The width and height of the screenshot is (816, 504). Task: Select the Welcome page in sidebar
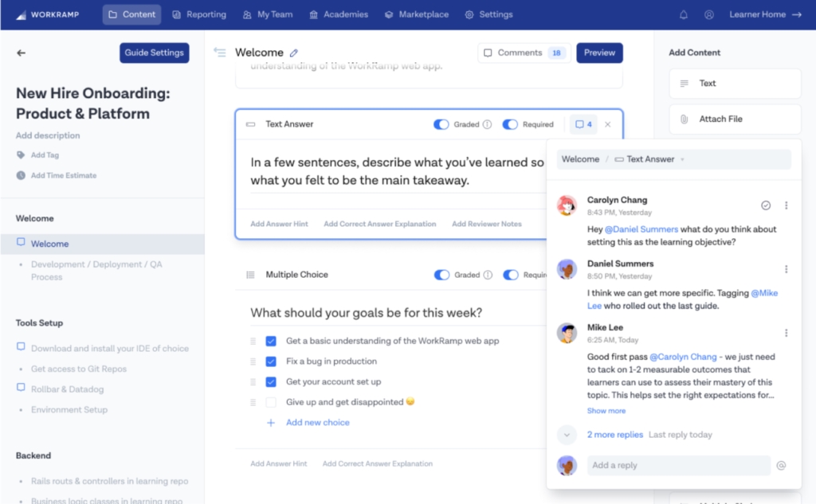coord(102,244)
